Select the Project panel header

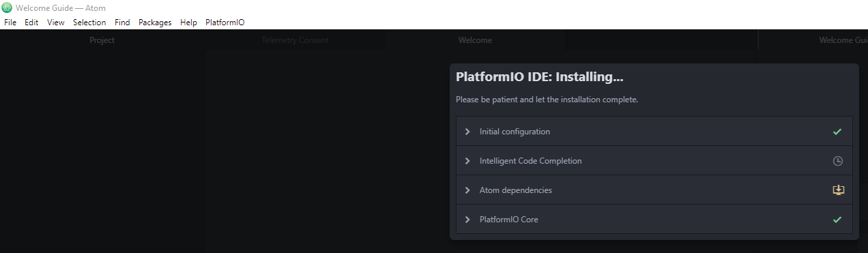(102, 40)
